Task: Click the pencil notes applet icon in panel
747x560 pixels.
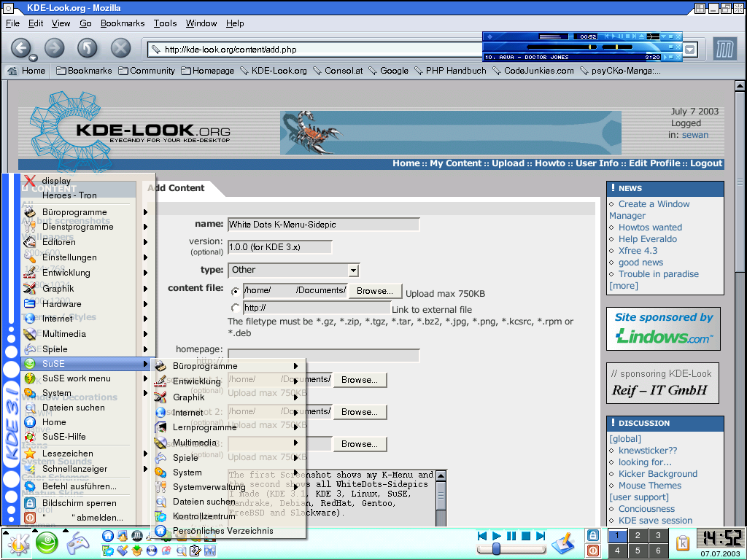Action: pyautogui.click(x=564, y=543)
